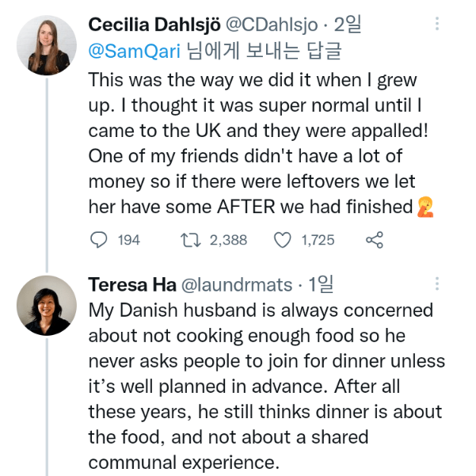Click the 1,725 likes count

pos(318,240)
